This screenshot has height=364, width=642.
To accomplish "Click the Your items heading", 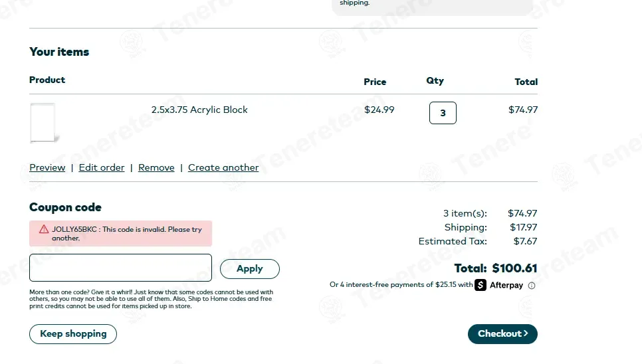I will tap(59, 52).
